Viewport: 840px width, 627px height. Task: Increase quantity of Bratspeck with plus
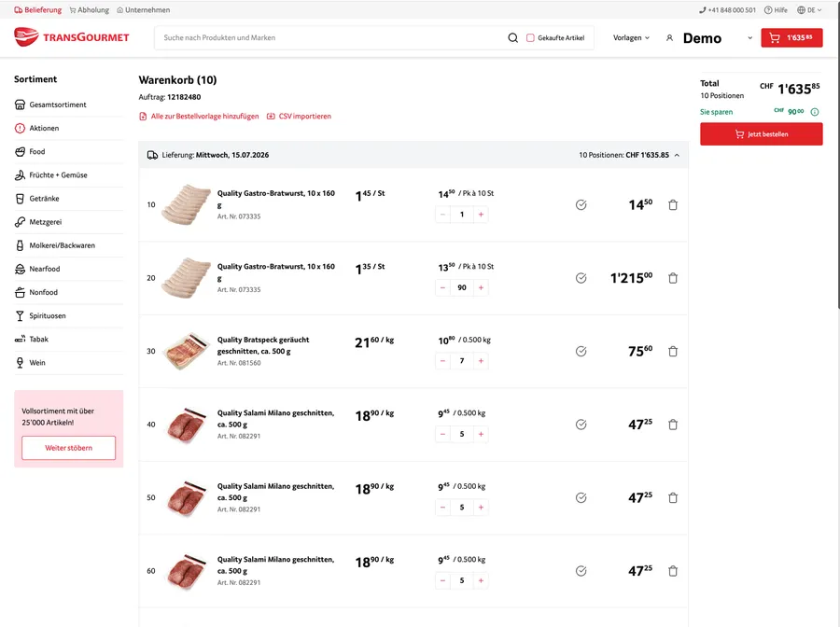481,361
